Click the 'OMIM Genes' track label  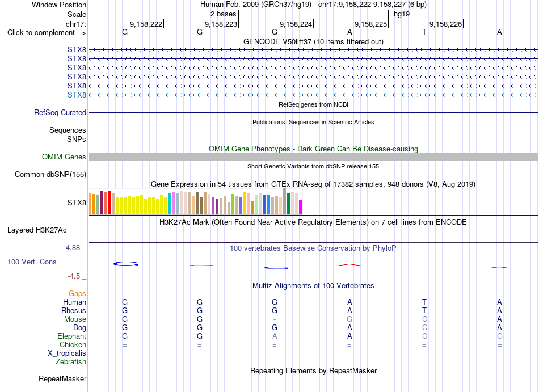64,157
